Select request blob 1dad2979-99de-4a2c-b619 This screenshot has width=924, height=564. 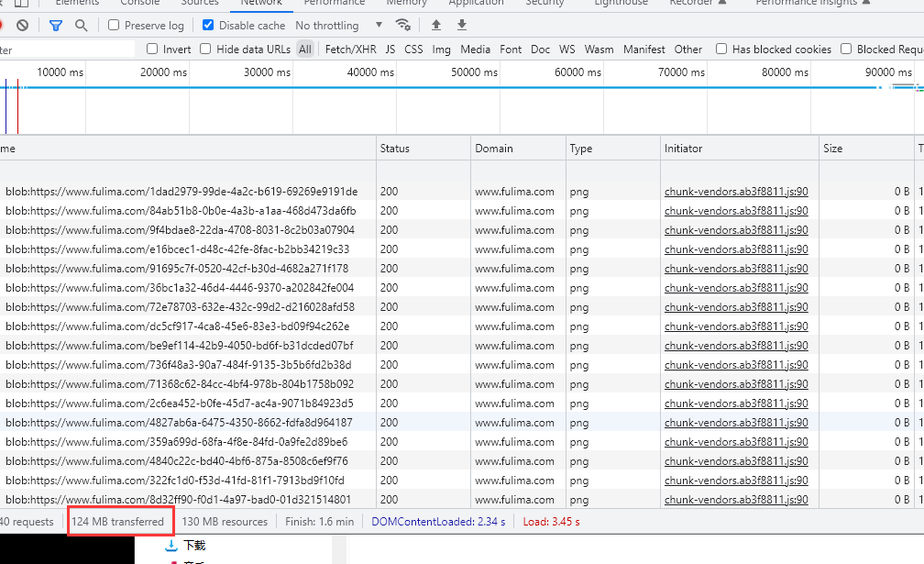tap(181, 192)
